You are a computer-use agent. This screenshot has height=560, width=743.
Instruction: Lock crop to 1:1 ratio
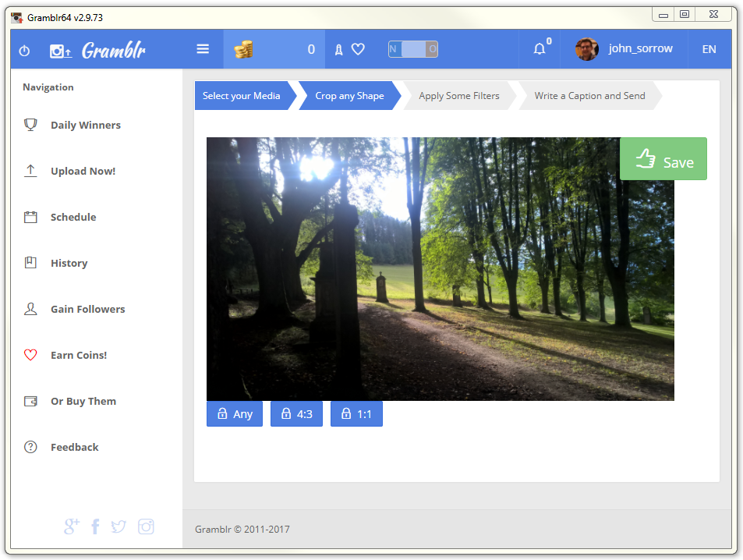pos(356,414)
